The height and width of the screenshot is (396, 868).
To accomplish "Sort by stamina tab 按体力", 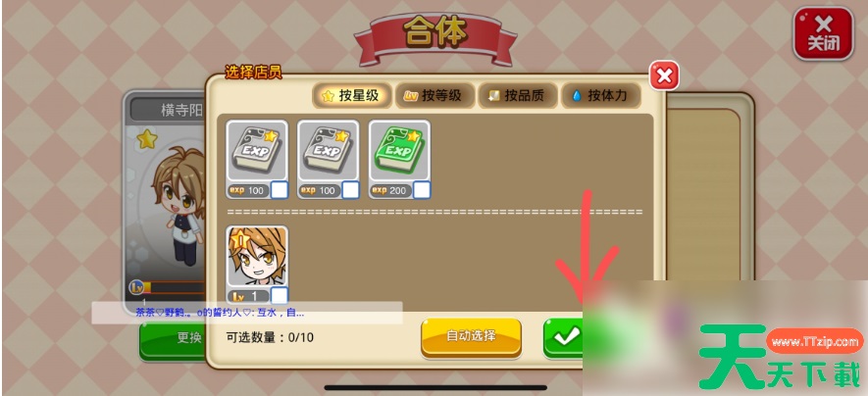I will [x=600, y=96].
